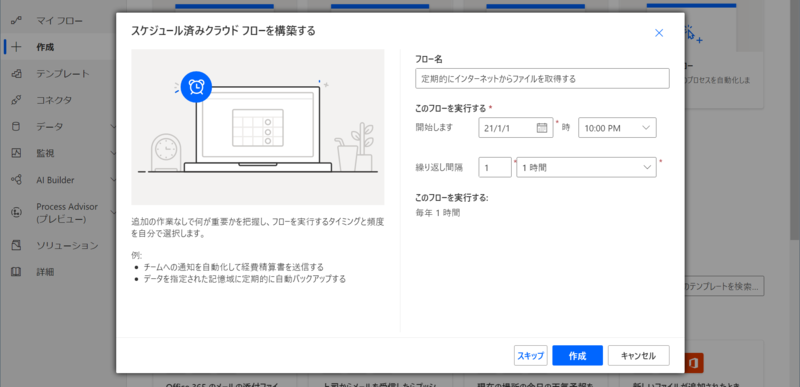Expand the 監視 sidebar section chevron

click(113, 153)
